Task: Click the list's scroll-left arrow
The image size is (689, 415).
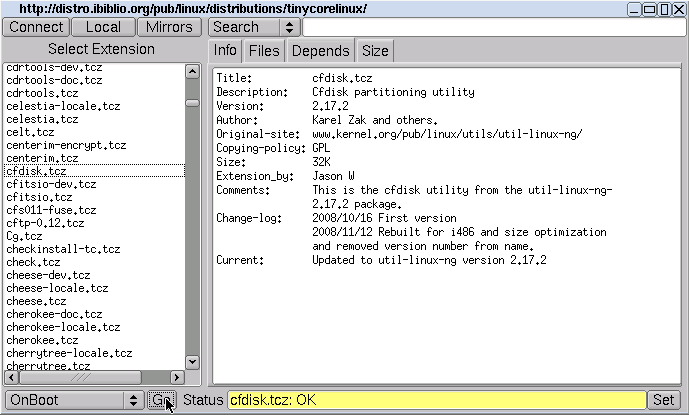Action: click(11, 377)
